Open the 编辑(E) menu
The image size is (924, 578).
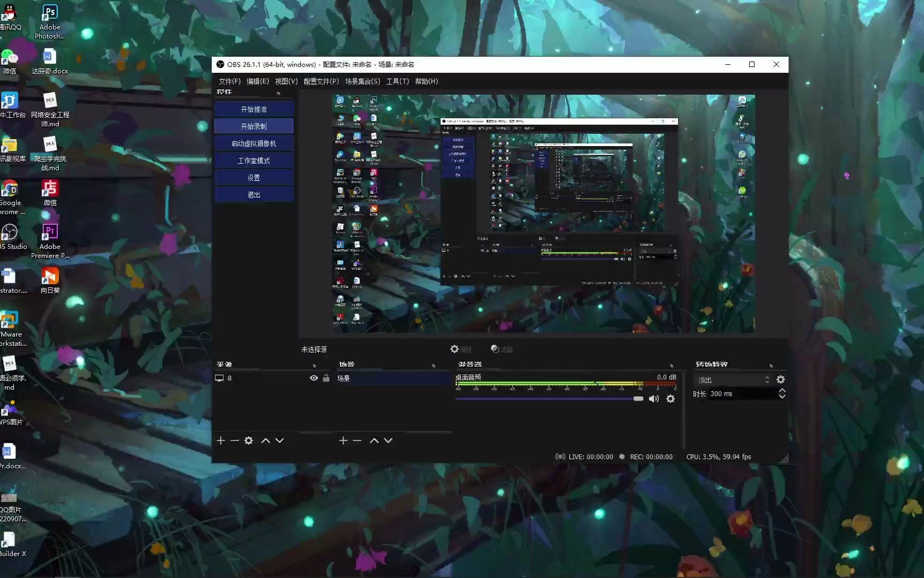pos(258,81)
